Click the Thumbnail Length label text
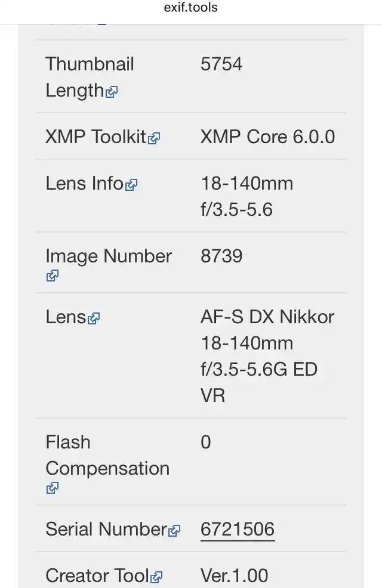 point(90,77)
